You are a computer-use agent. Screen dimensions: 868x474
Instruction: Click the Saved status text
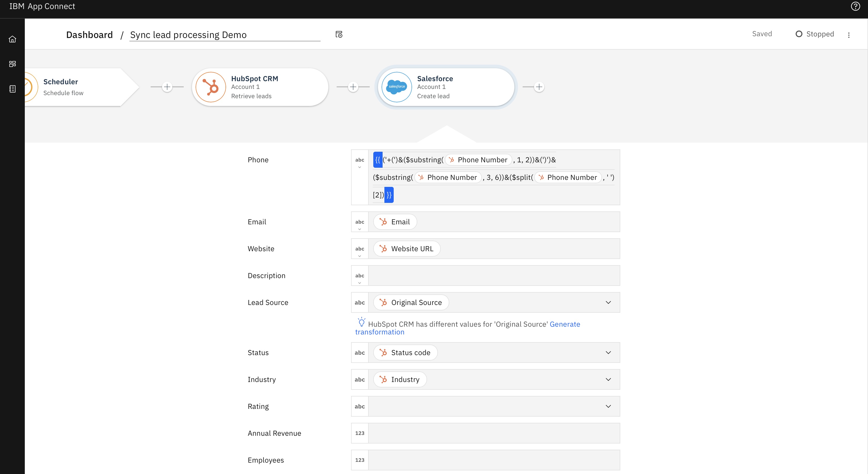pos(762,34)
